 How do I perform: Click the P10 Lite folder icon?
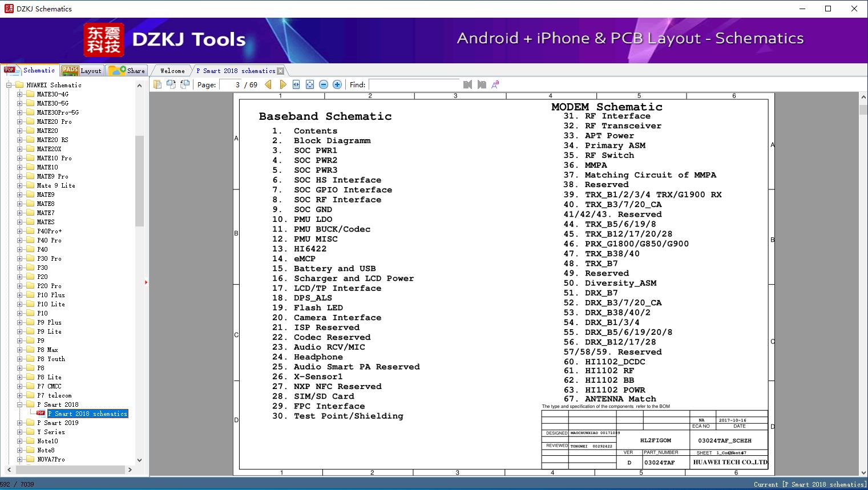click(x=30, y=304)
